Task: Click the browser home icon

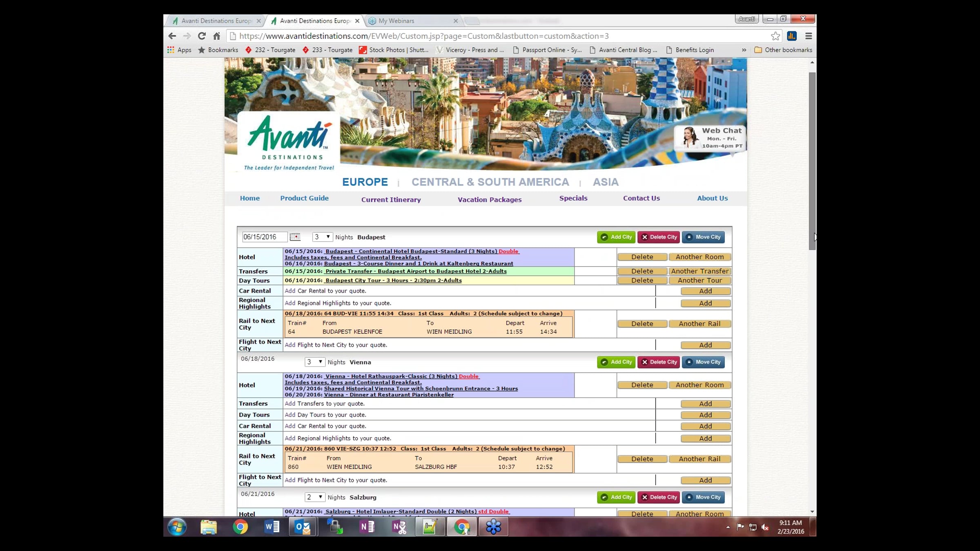Action: [216, 36]
